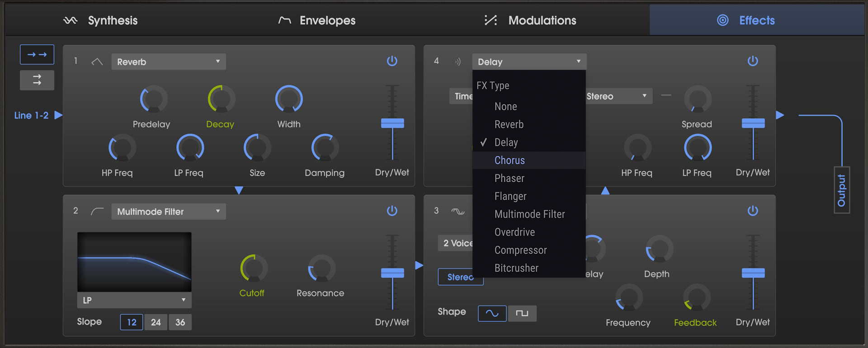Open the Reverb FX type dropdown
This screenshot has height=348, width=868.
click(x=168, y=62)
